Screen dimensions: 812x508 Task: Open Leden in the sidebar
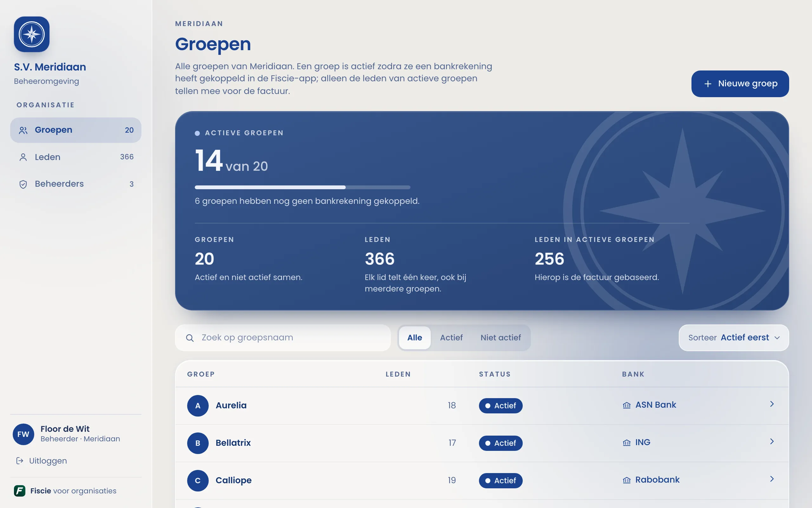pyautogui.click(x=75, y=157)
